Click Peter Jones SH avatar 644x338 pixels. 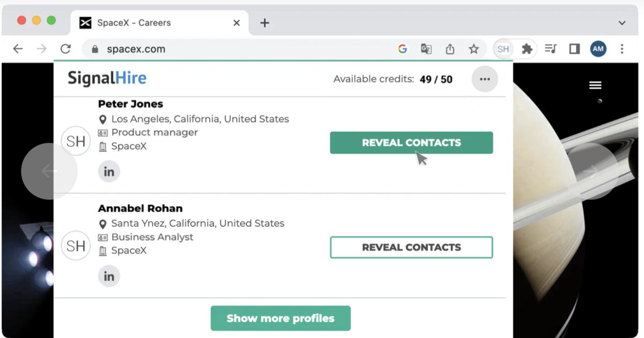(76, 141)
